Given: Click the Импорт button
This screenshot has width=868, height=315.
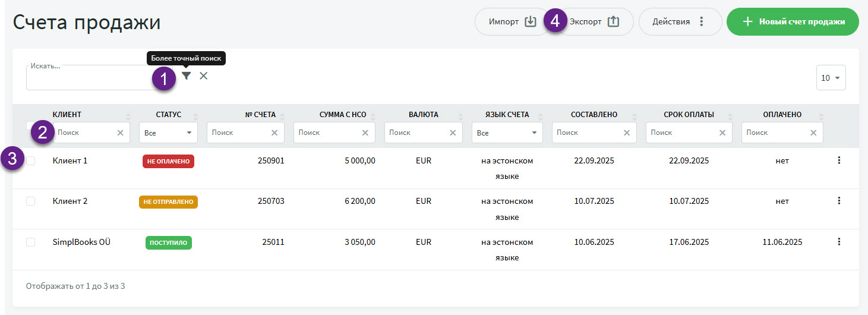Looking at the screenshot, I should pyautogui.click(x=512, y=22).
